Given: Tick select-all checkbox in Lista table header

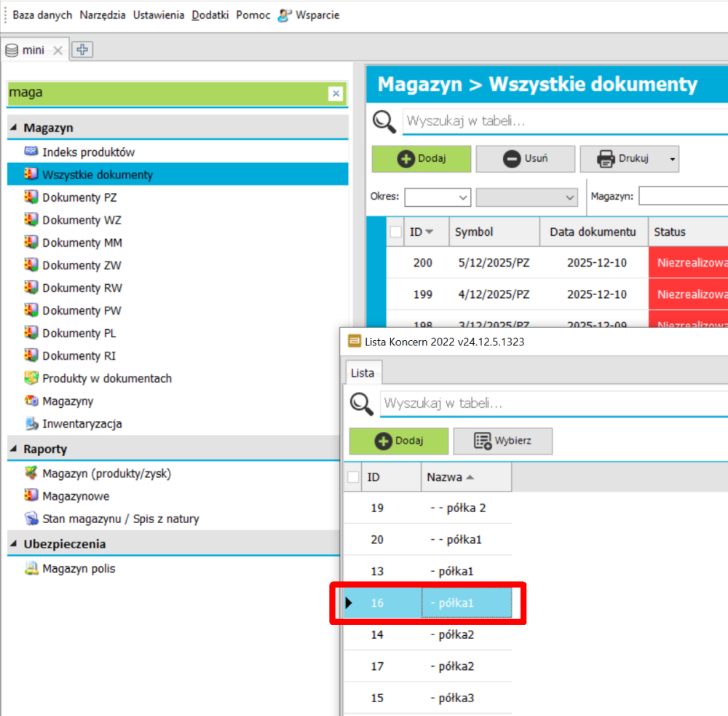Looking at the screenshot, I should click(x=353, y=477).
